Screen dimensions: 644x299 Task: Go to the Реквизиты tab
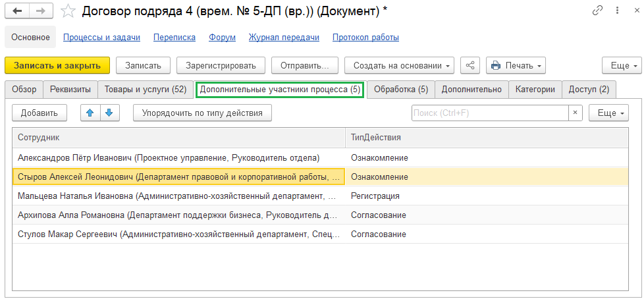71,89
